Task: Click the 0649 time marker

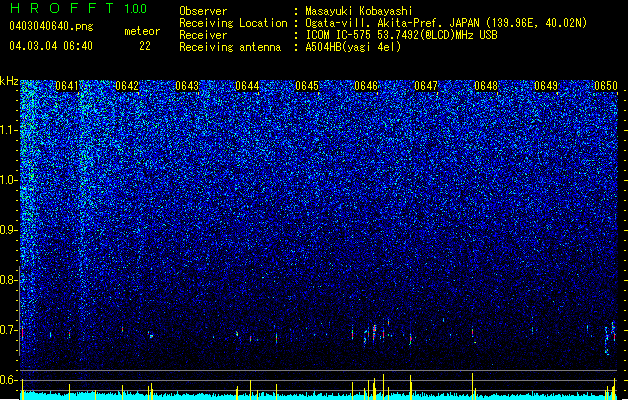Action: click(x=546, y=86)
